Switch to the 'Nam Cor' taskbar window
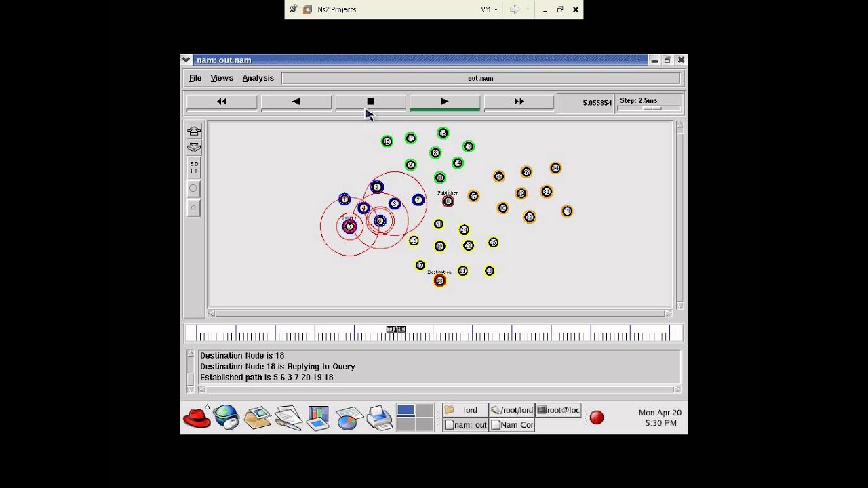 click(x=512, y=425)
